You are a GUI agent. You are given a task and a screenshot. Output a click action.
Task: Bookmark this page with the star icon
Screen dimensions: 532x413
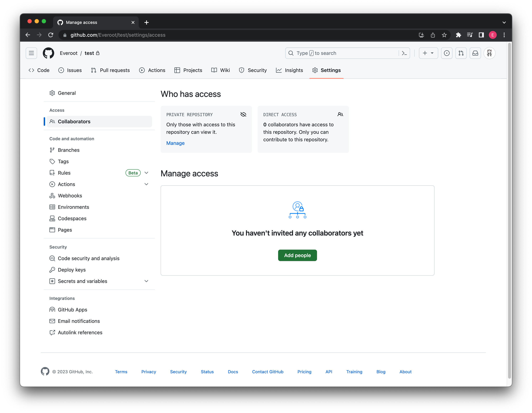click(x=444, y=35)
